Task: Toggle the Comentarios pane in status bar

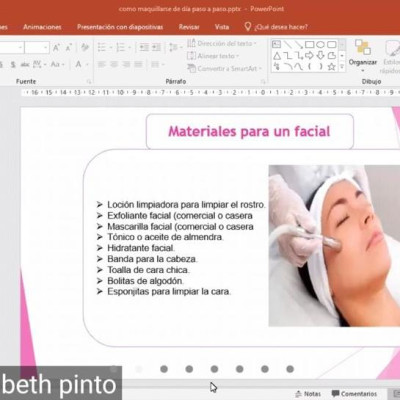Action: 354,394
